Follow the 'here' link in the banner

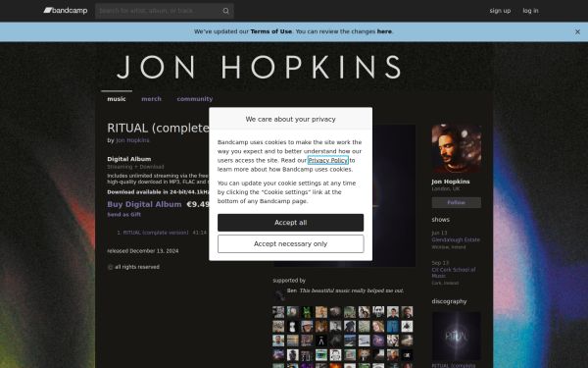tap(384, 31)
